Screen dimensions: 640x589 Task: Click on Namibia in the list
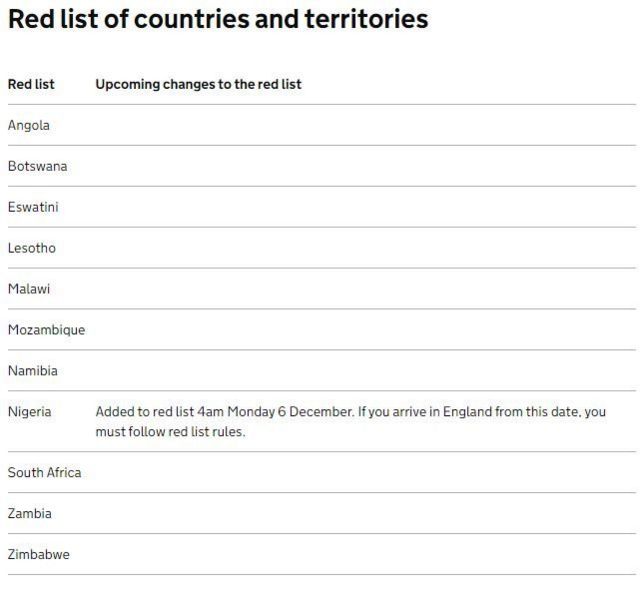click(33, 371)
